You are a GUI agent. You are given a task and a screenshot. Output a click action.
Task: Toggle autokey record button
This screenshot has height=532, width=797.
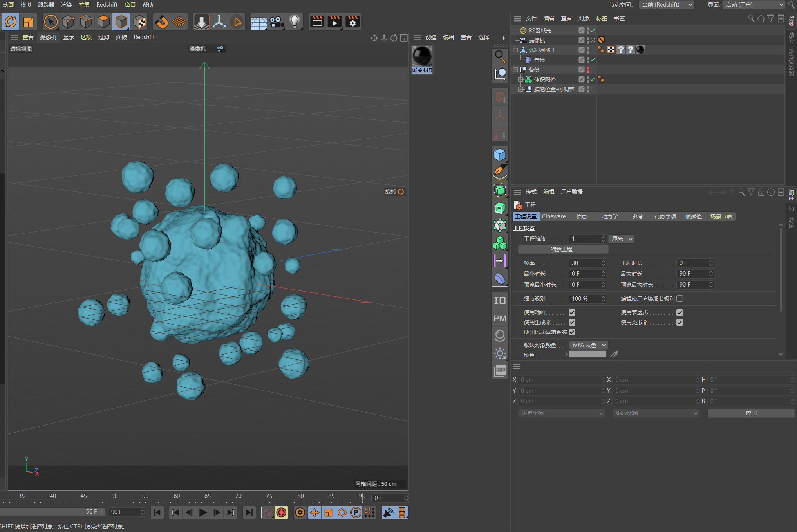pos(281,512)
